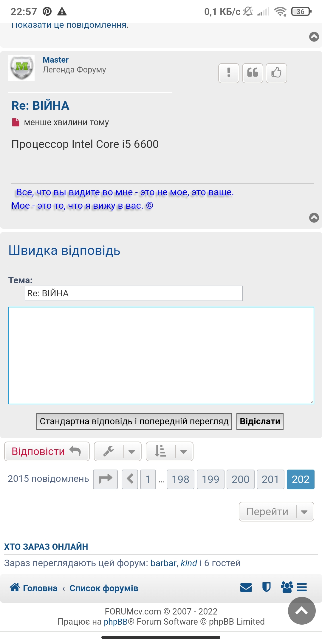This screenshot has width=322, height=644.
Task: Expand the sort options dropdown
Action: (170, 451)
